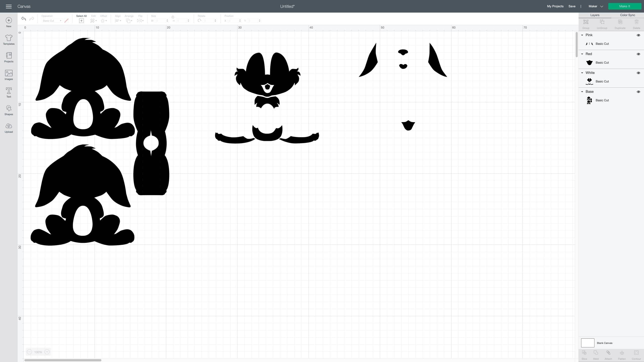This screenshot has width=644, height=362.
Task: Click the Group icon in Layers
Action: point(586,22)
